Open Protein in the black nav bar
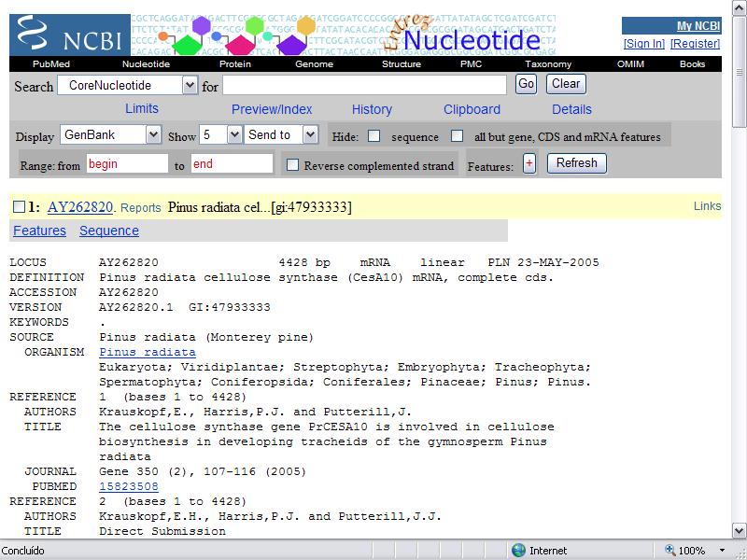 pos(235,63)
